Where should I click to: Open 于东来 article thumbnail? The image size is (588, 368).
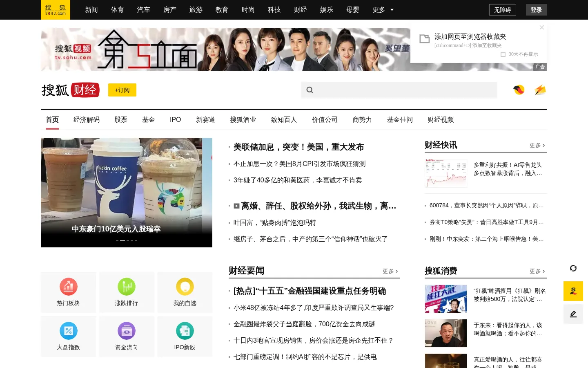coord(446,333)
